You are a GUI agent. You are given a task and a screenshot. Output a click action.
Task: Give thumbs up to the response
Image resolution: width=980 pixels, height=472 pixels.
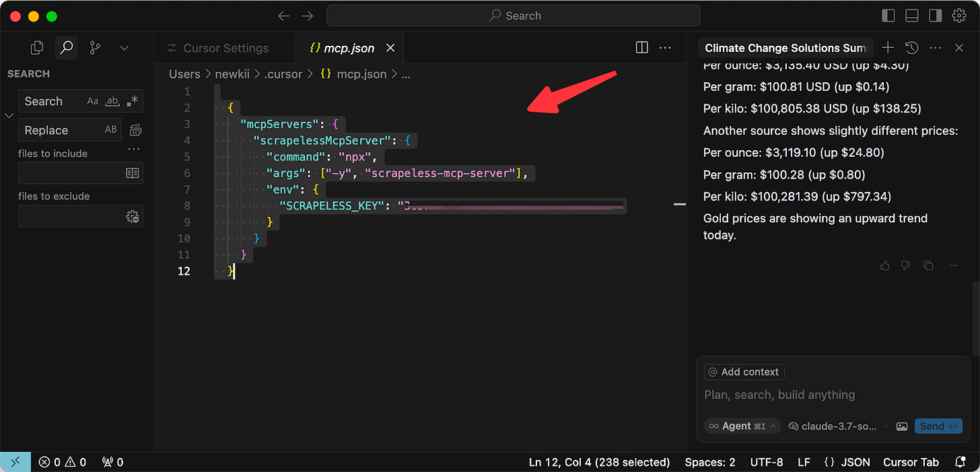tap(885, 265)
